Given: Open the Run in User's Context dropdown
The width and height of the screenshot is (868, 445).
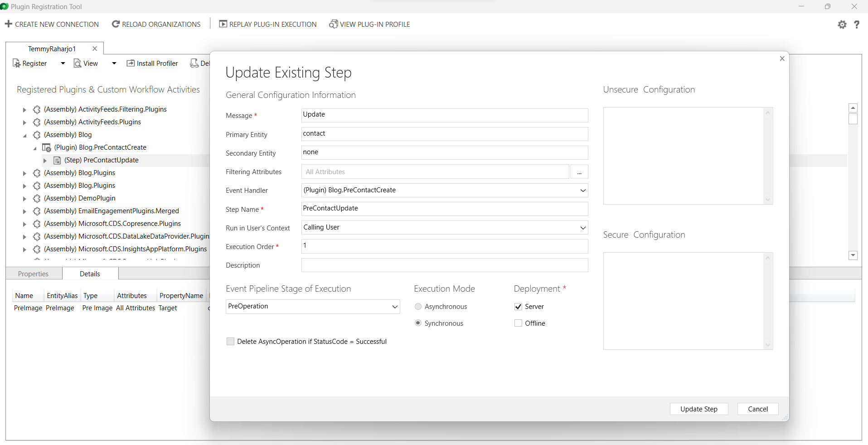Looking at the screenshot, I should [583, 227].
